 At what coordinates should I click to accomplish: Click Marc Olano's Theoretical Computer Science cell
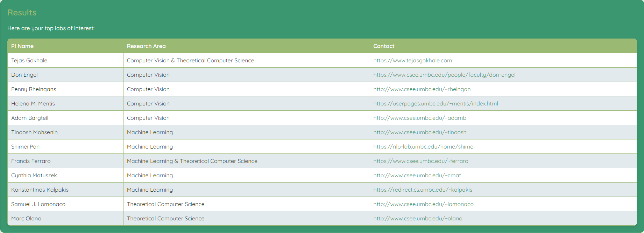coord(247,218)
